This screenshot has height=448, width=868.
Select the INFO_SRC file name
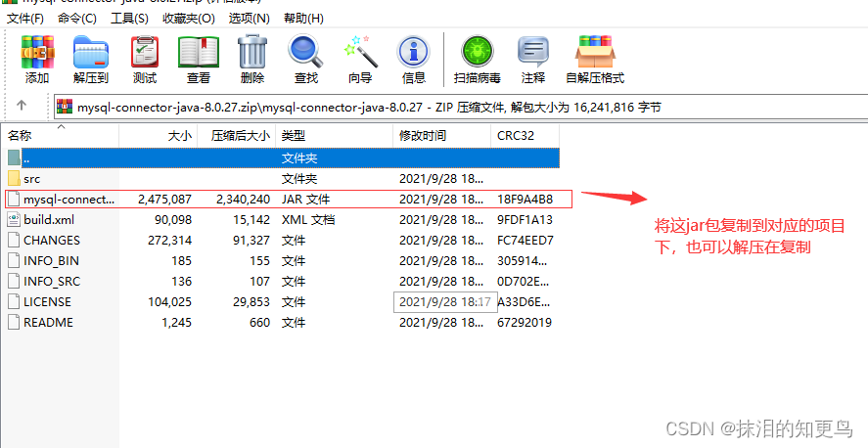52,281
